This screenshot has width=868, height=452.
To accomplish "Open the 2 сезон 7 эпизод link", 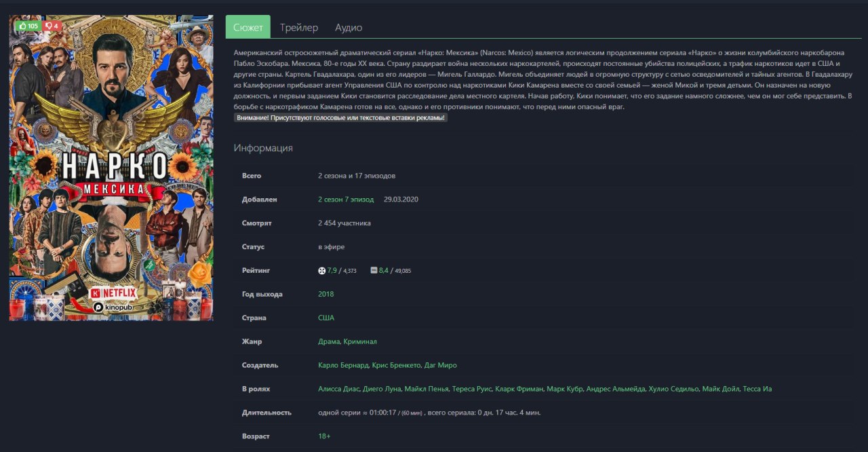I will pos(346,200).
